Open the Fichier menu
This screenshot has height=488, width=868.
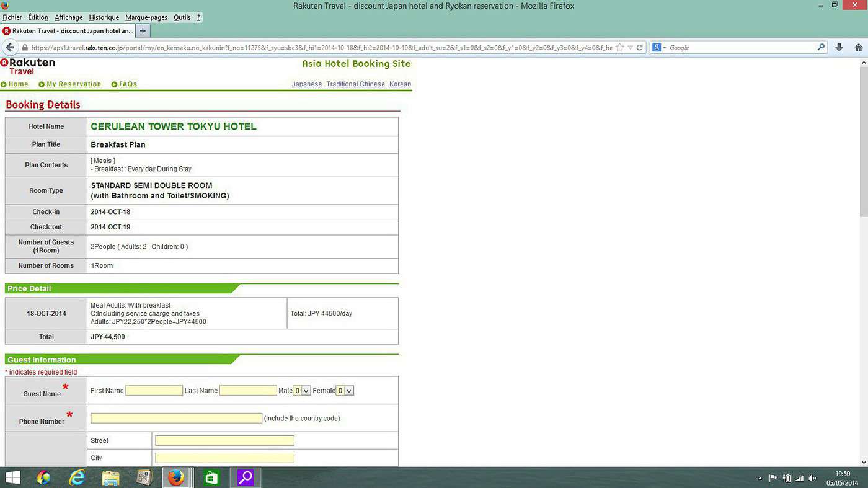12,17
